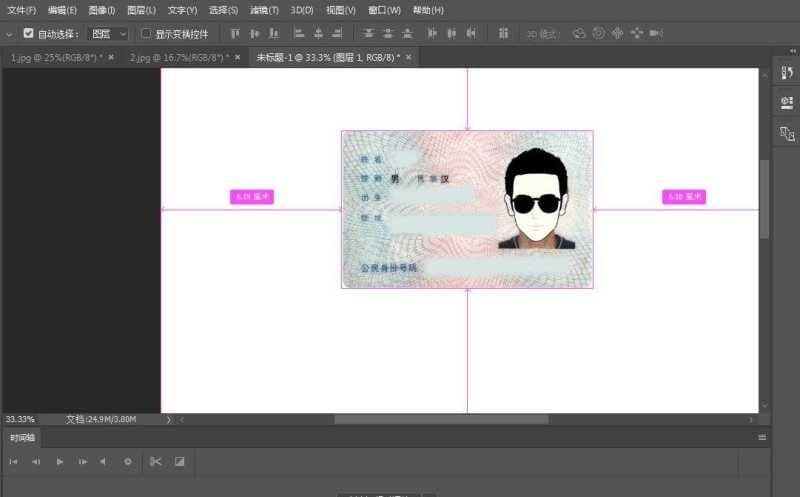Close the 1.jpg document tab

(111, 57)
